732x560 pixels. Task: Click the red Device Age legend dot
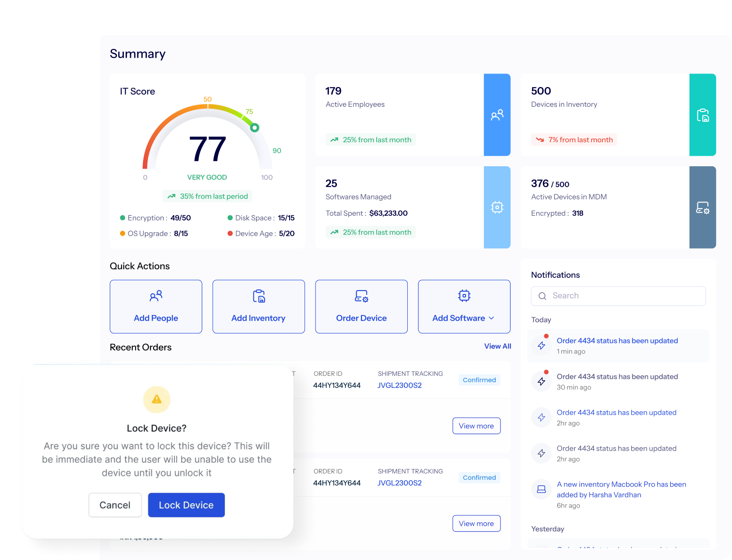(x=230, y=234)
